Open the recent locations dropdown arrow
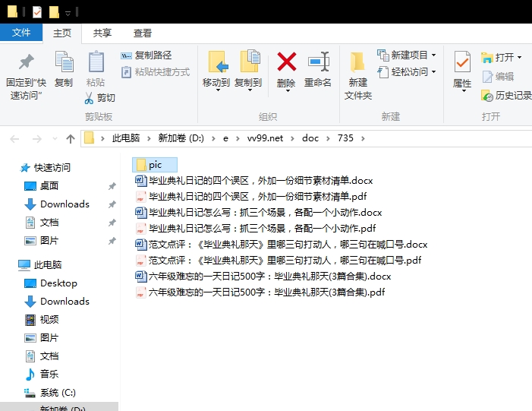The height and width of the screenshot is (411, 532). [x=55, y=138]
